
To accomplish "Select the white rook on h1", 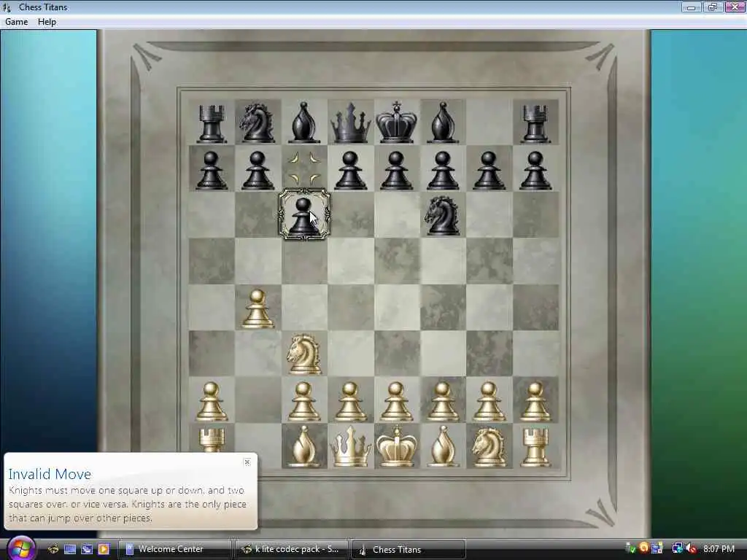I will point(535,447).
